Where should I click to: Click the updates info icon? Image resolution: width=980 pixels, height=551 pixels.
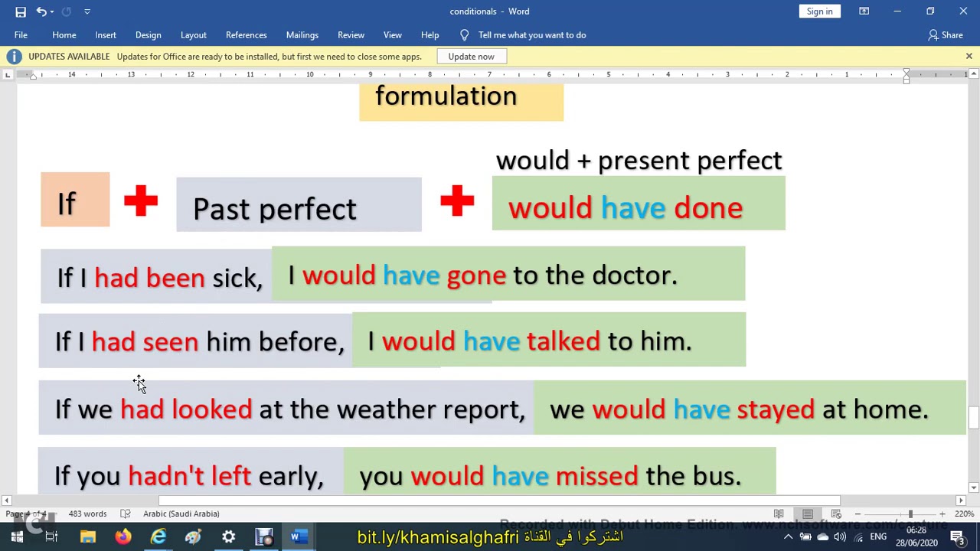click(x=14, y=57)
